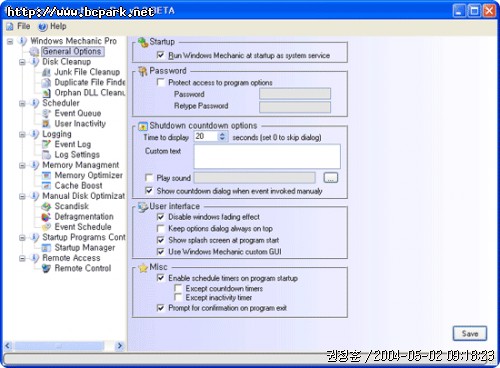500x368 pixels.
Task: Click the Log Settings icon
Action: pos(46,155)
